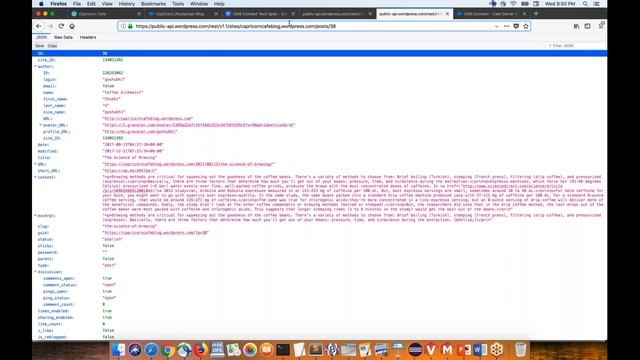Image resolution: width=640 pixels, height=360 pixels.
Task: Switch to the Raw Data tab
Action: (63, 37)
